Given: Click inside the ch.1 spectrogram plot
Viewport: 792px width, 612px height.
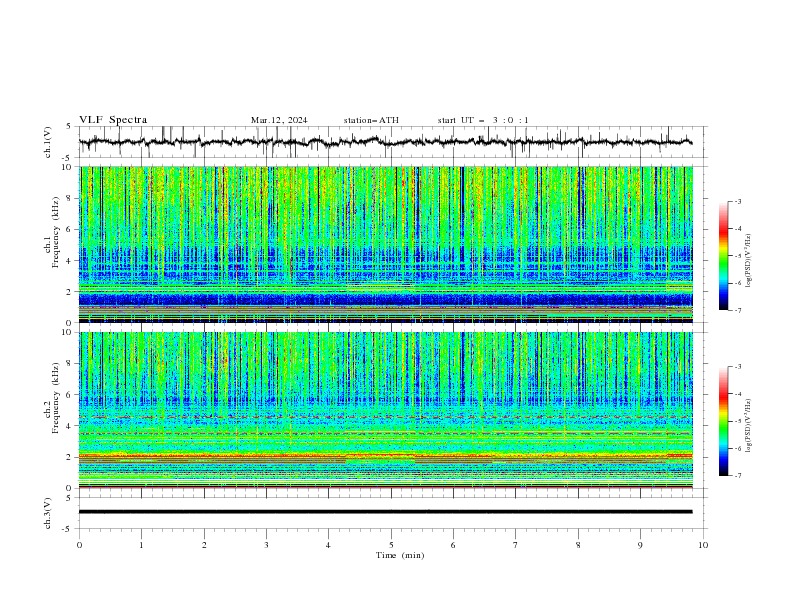Looking at the screenshot, I should coord(386,244).
